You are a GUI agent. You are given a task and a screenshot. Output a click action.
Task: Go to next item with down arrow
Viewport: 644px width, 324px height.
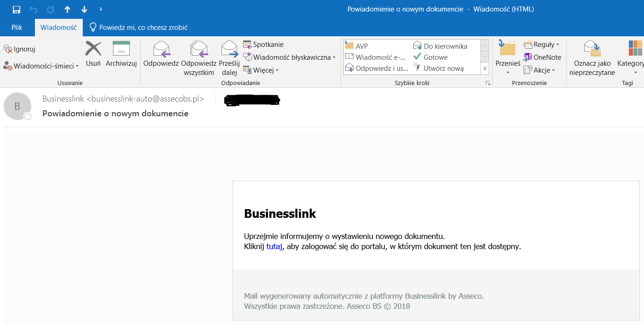tap(84, 9)
